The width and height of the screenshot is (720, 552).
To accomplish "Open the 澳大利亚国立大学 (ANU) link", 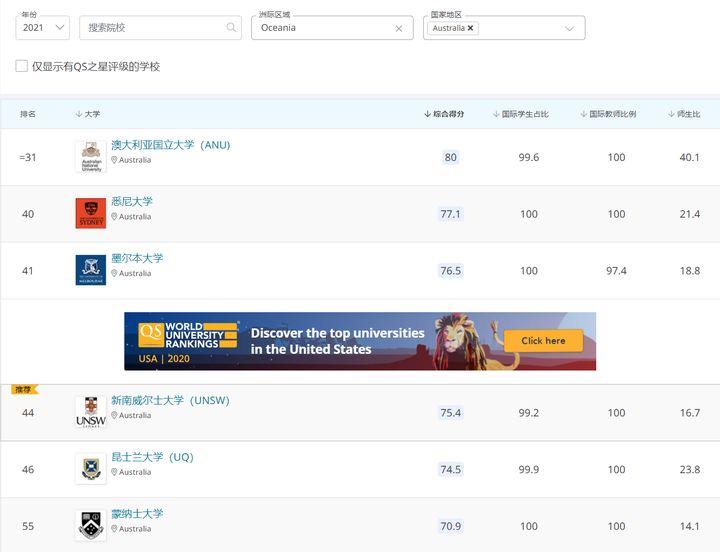I will 170,145.
